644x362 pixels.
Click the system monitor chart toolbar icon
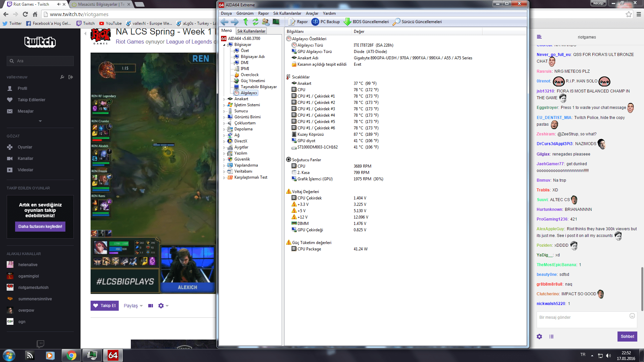(x=276, y=22)
